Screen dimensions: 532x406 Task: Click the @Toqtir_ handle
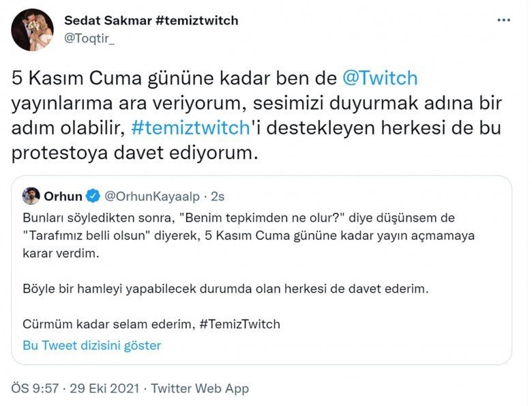pos(89,38)
